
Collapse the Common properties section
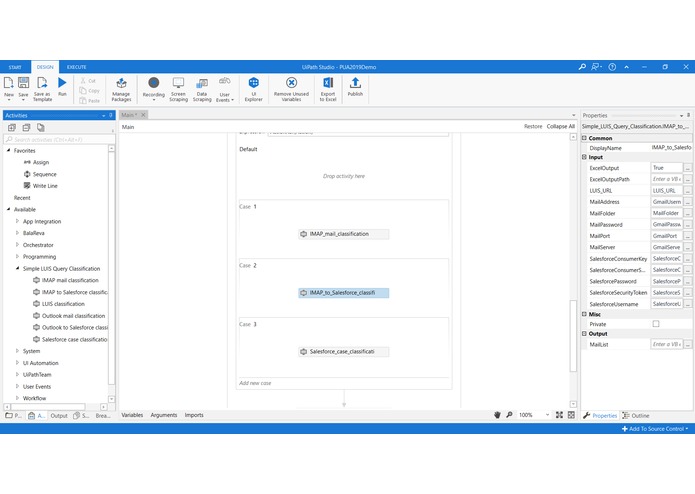point(584,138)
